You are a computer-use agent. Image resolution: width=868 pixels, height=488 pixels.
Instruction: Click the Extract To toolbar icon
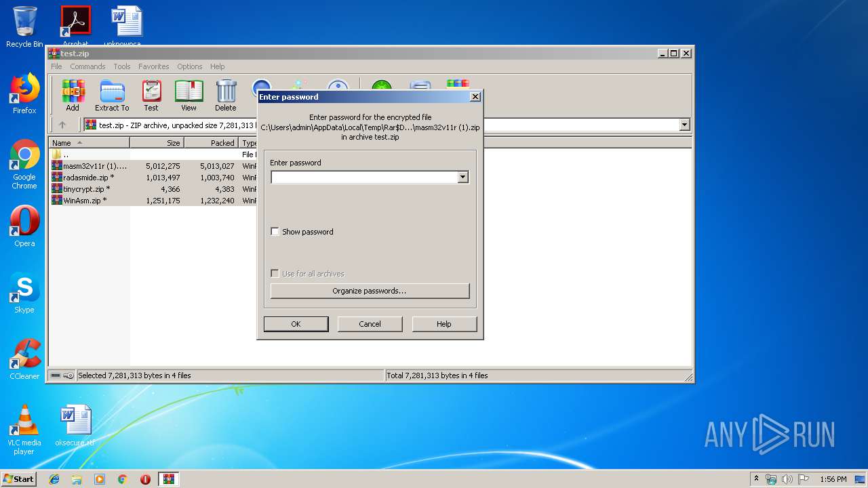(x=112, y=96)
